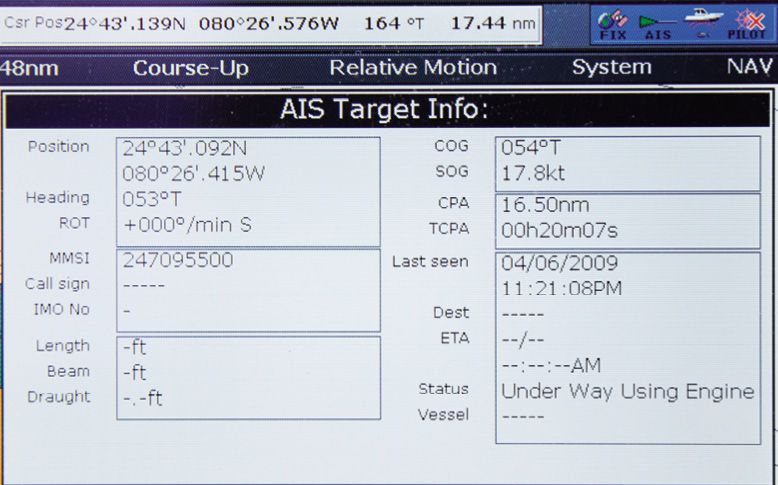Image resolution: width=778 pixels, height=485 pixels.
Task: Click the cursor position readout bar
Action: click(x=270, y=23)
